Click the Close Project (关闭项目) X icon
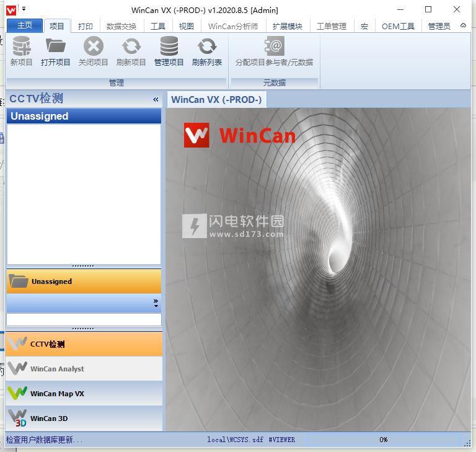The width and height of the screenshot is (476, 452). [93, 46]
